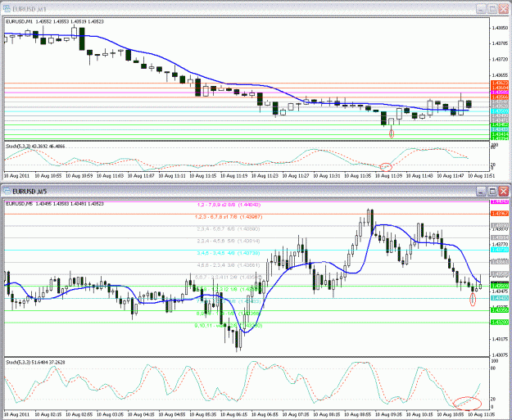Click the 1.43655 price scale value
The width and height of the screenshot is (512, 420).
pyautogui.click(x=500, y=75)
